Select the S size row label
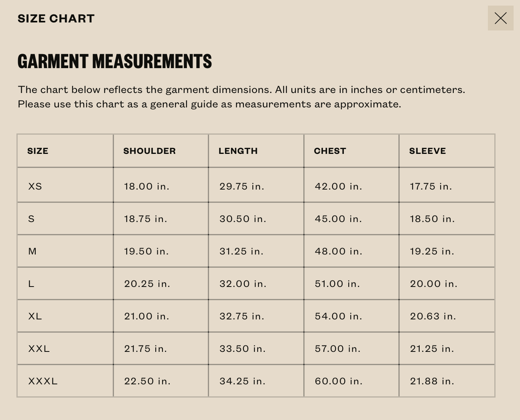Viewport: 520px width, 420px height. click(31, 219)
